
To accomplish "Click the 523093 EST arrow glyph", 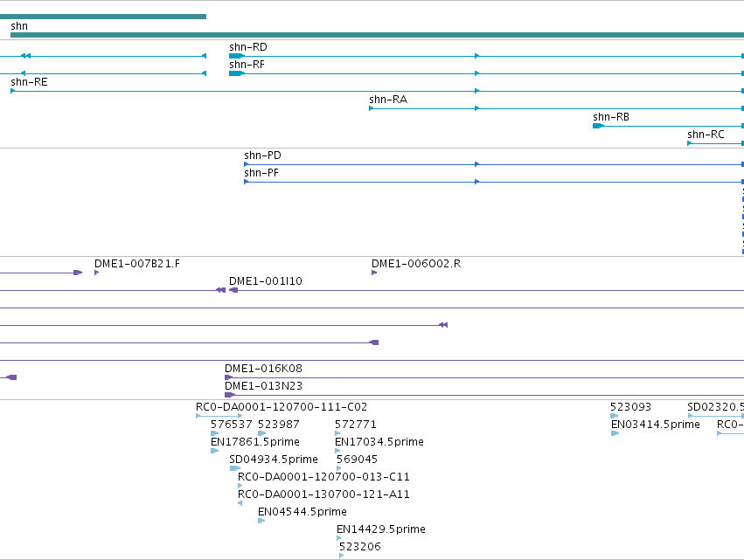I will (614, 416).
